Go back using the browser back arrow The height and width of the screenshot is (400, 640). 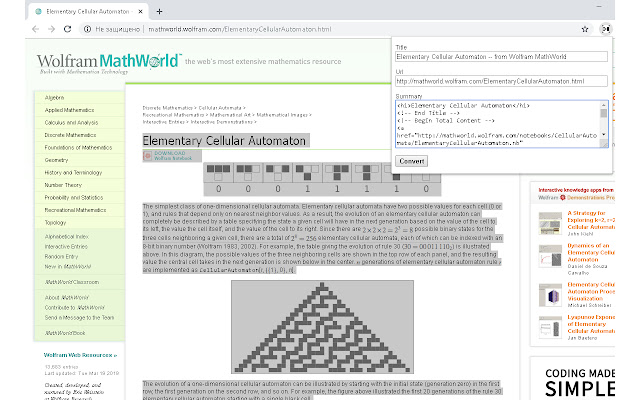[36, 29]
